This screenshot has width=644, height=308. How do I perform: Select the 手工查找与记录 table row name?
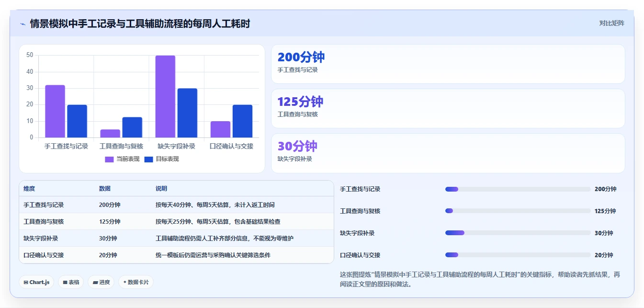point(44,205)
